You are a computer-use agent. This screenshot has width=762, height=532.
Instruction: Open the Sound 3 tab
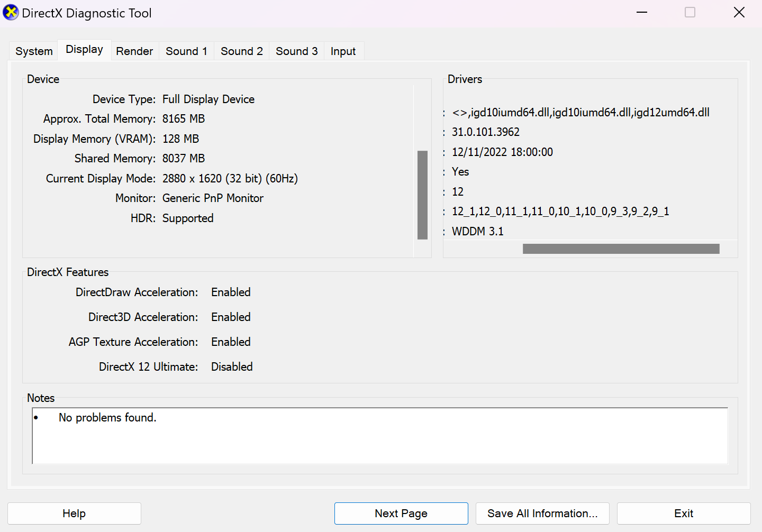[x=296, y=51]
